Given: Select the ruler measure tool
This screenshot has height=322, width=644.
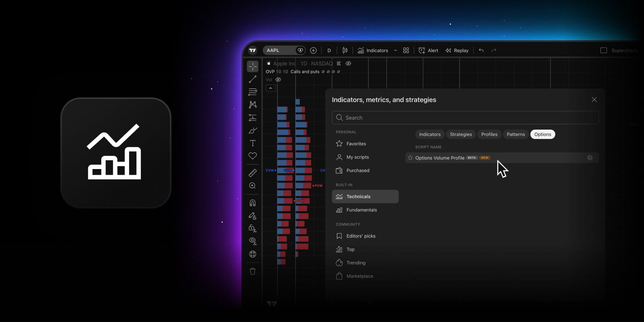Looking at the screenshot, I should [x=253, y=173].
